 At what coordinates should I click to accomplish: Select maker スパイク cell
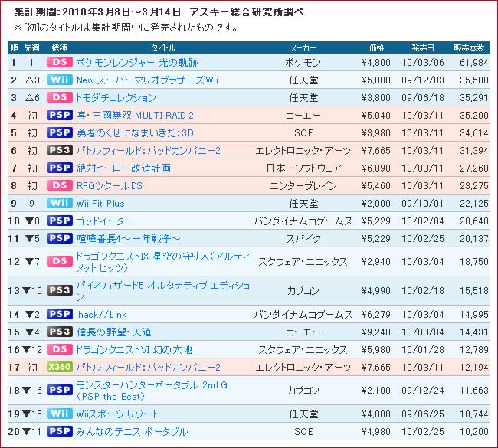coord(303,238)
